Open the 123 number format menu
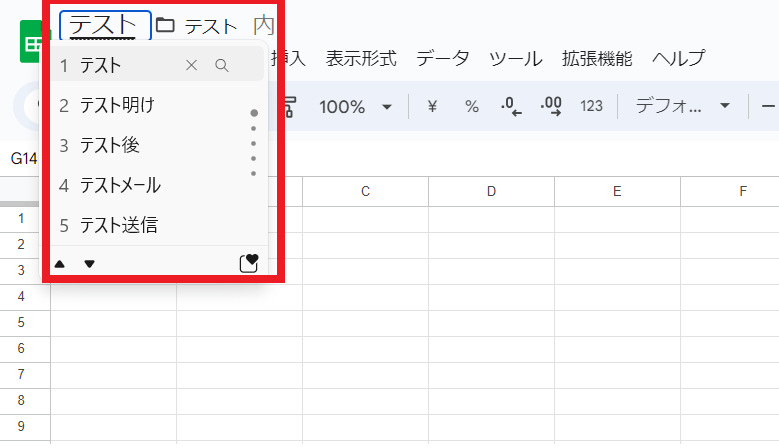779x448 pixels. [591, 106]
